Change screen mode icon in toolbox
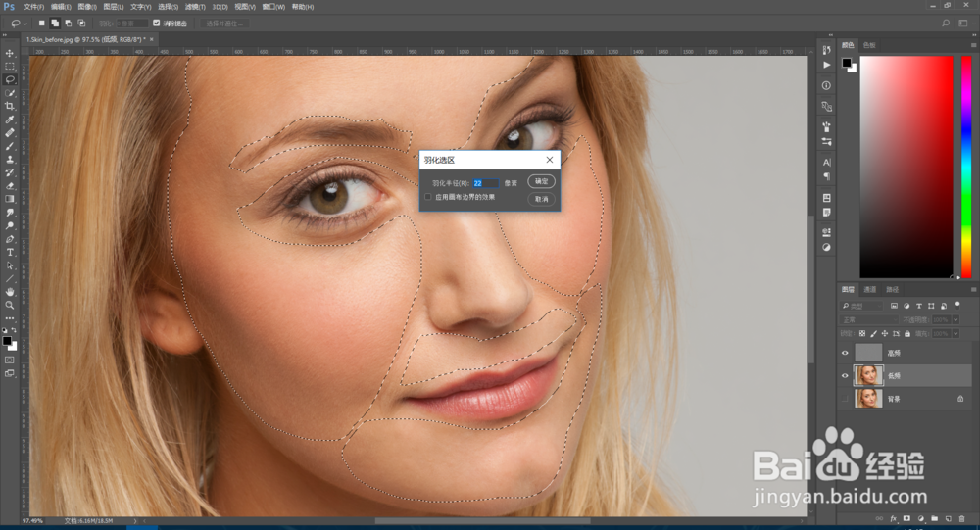This screenshot has height=530, width=980. coord(10,374)
